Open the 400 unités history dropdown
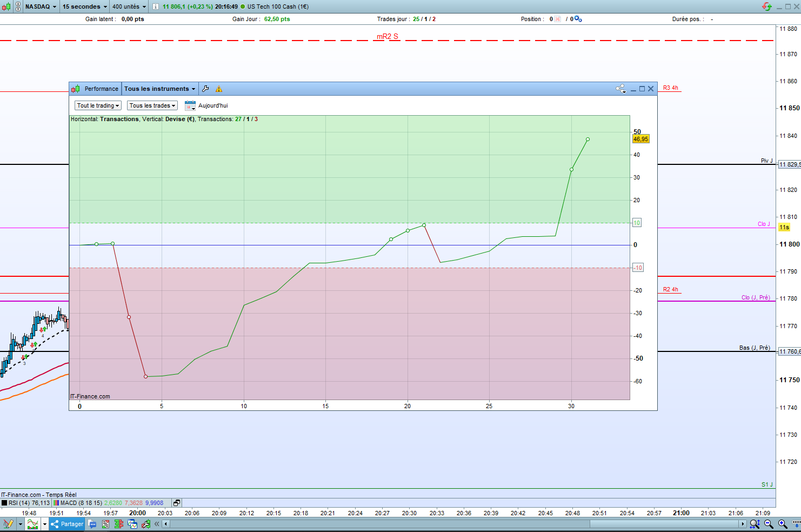This screenshot has width=801, height=532. tap(129, 6)
